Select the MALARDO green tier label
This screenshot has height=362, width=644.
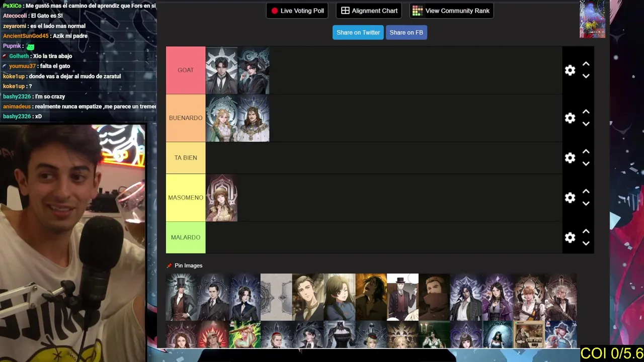pos(186,237)
